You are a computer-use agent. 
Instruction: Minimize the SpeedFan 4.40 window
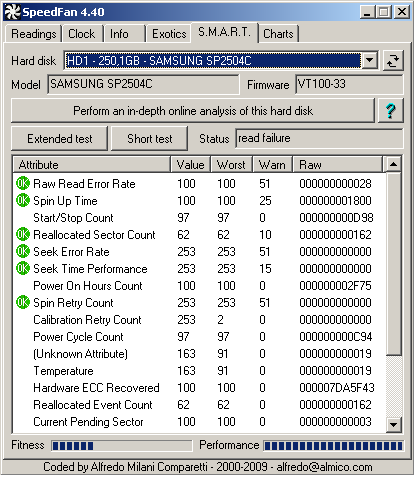click(368, 12)
